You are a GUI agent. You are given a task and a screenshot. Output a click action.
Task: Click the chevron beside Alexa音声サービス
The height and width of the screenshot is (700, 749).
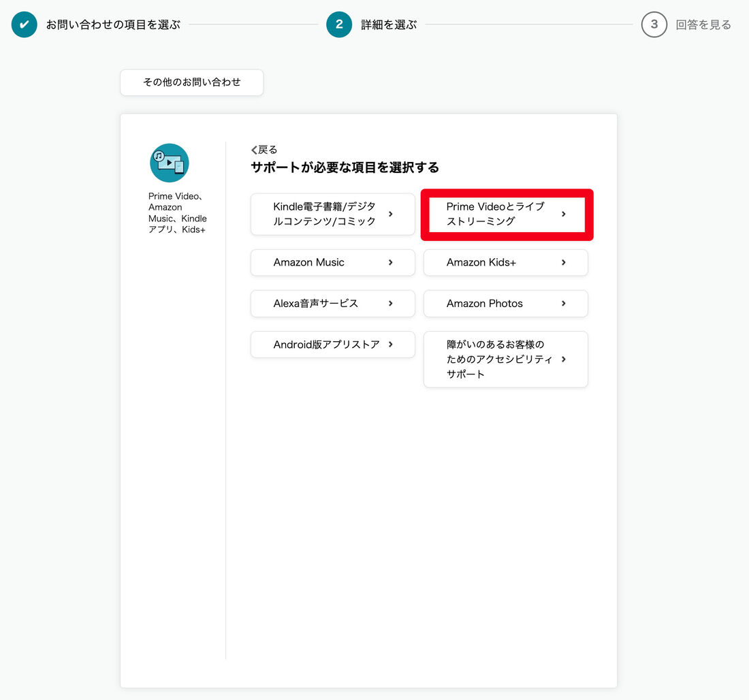[x=391, y=304]
